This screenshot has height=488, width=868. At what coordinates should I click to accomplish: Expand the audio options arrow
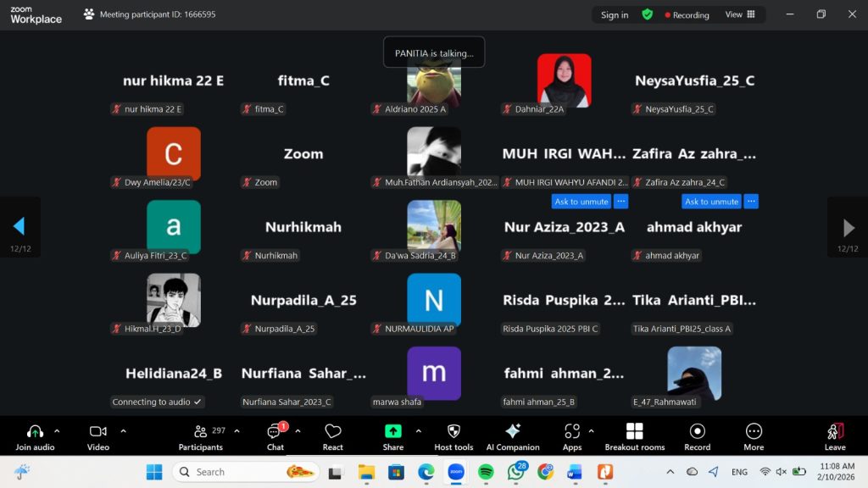57,430
